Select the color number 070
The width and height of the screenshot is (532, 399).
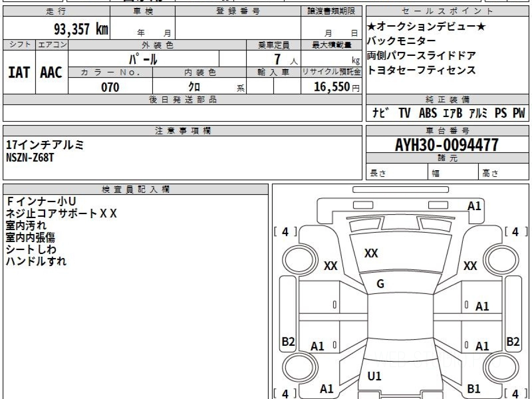point(110,87)
